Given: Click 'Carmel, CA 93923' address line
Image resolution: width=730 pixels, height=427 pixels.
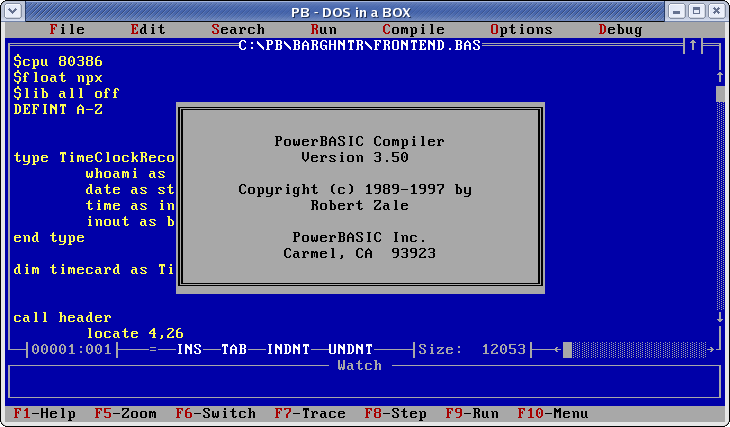Looking at the screenshot, I should pos(359,254).
